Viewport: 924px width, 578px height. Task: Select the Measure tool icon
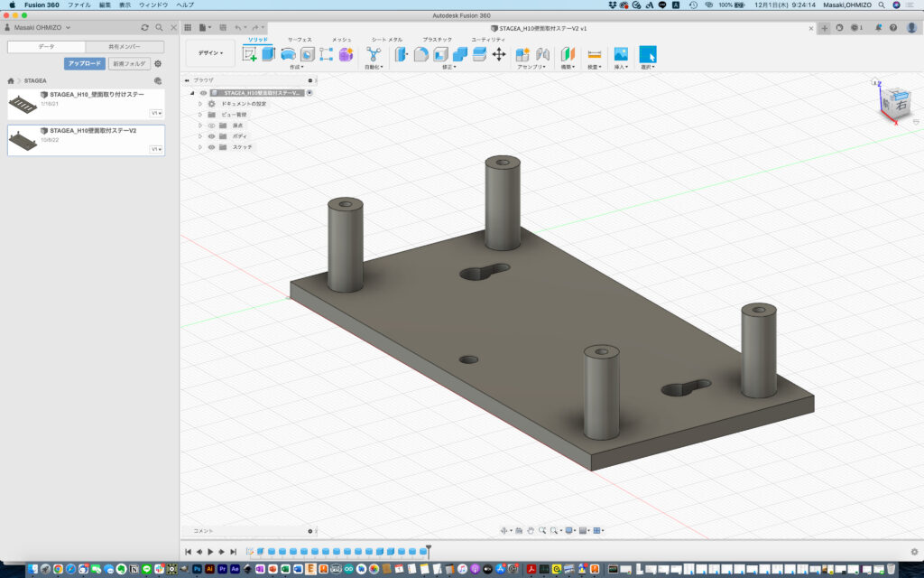coord(594,54)
